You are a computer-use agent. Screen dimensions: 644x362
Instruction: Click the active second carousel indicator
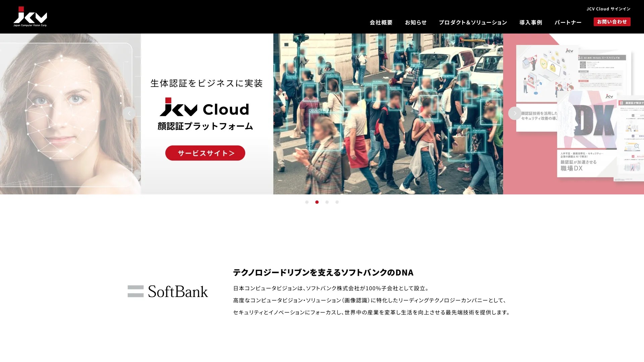[x=317, y=202]
